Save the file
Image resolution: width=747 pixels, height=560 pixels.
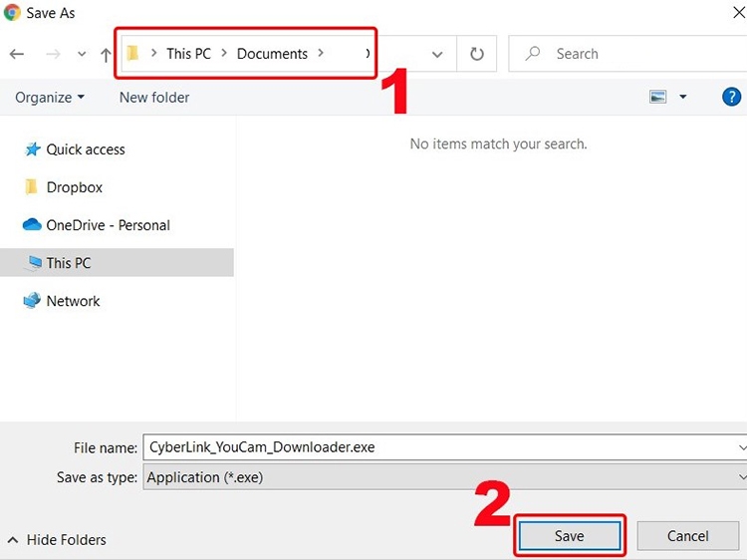coord(570,536)
